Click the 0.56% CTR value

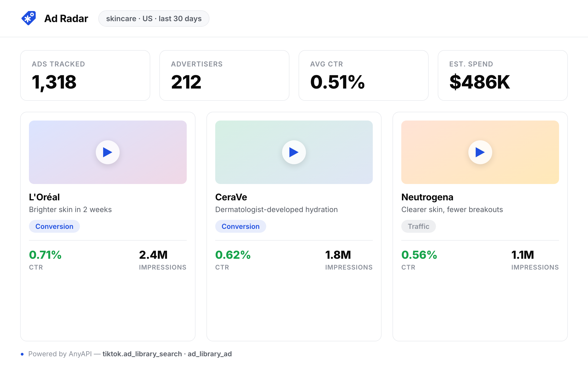[419, 255]
